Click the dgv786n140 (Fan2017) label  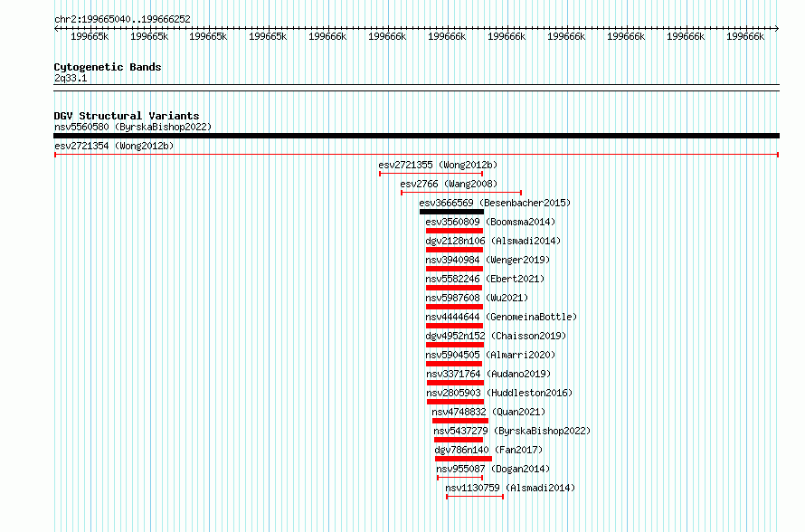pyautogui.click(x=488, y=450)
